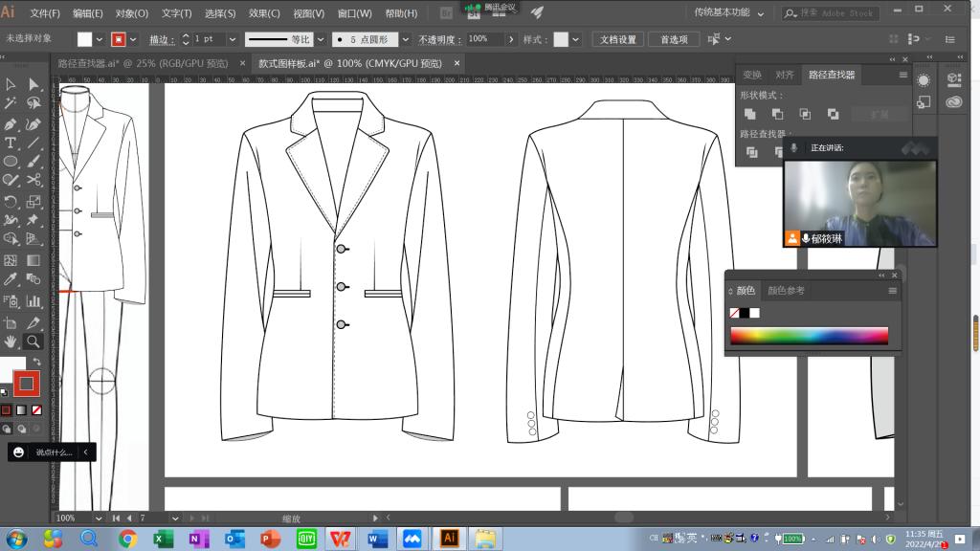Open the stroke weight dropdown
980x551 pixels.
coord(231,39)
